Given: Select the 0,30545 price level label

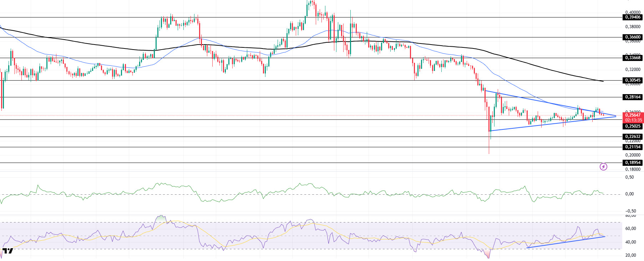Looking at the screenshot, I should 633,81.
